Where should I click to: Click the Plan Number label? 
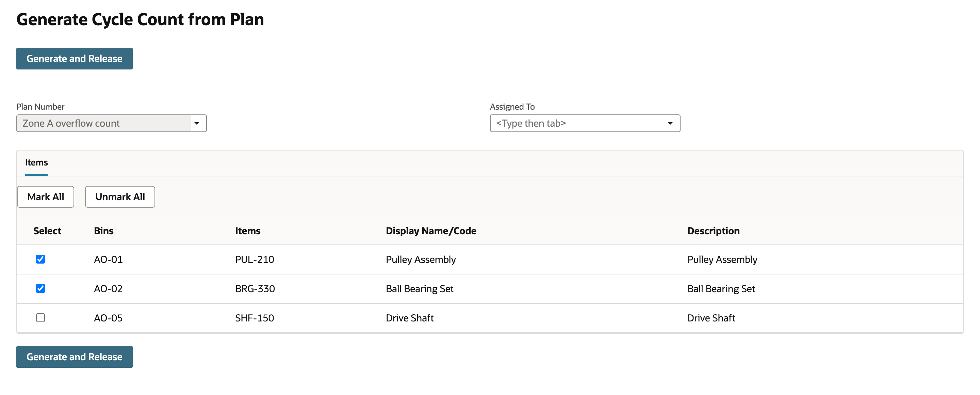(40, 107)
